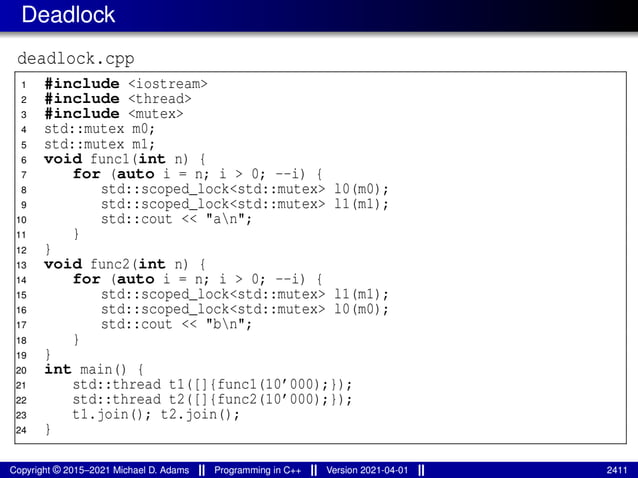The width and height of the screenshot is (638, 478).
Task: Click the slide title "Deadlock"
Action: [x=68, y=15]
